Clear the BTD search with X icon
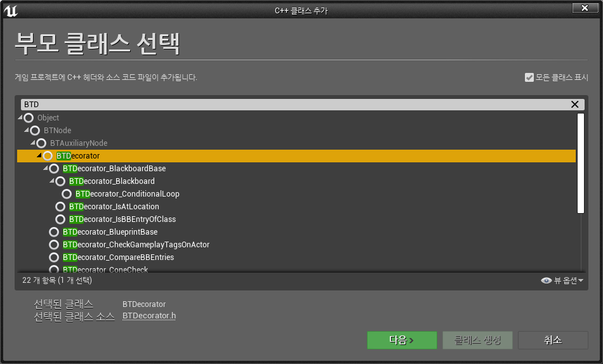Screen dimensions: 603x364 575,104
